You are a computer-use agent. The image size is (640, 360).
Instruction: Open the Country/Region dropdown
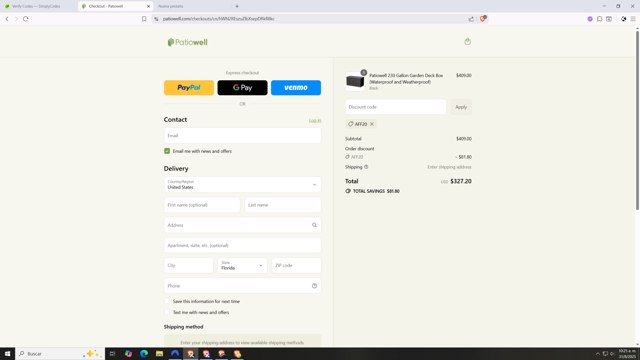click(242, 184)
